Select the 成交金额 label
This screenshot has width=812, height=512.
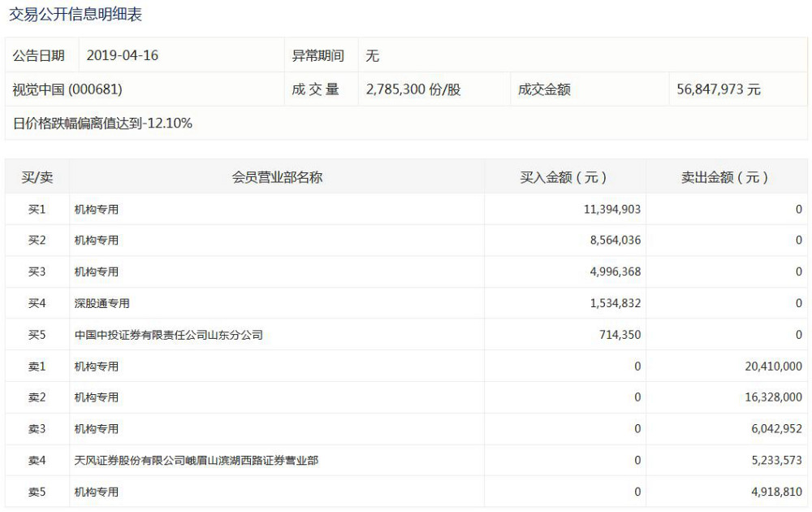[544, 89]
